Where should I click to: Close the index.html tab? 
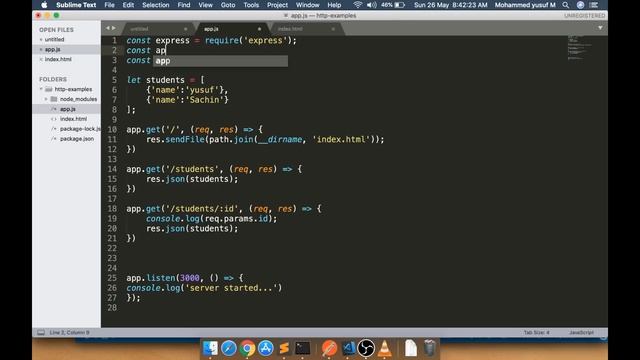click(x=333, y=29)
